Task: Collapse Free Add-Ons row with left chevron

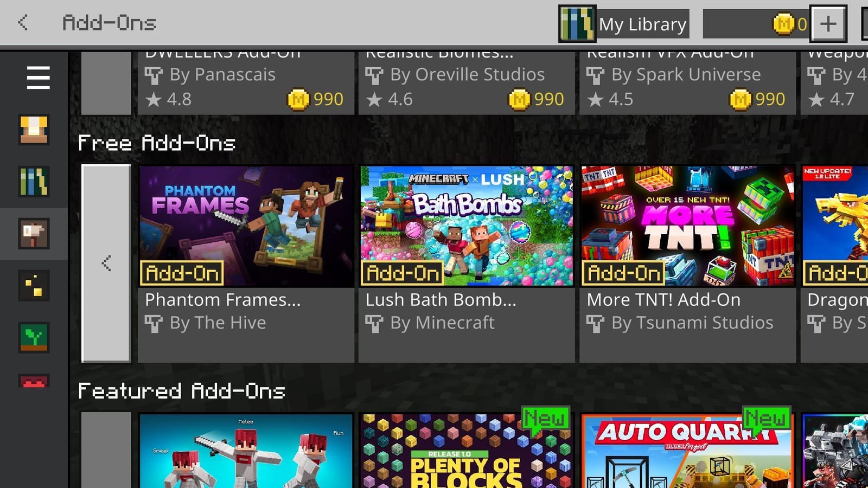Action: [106, 264]
